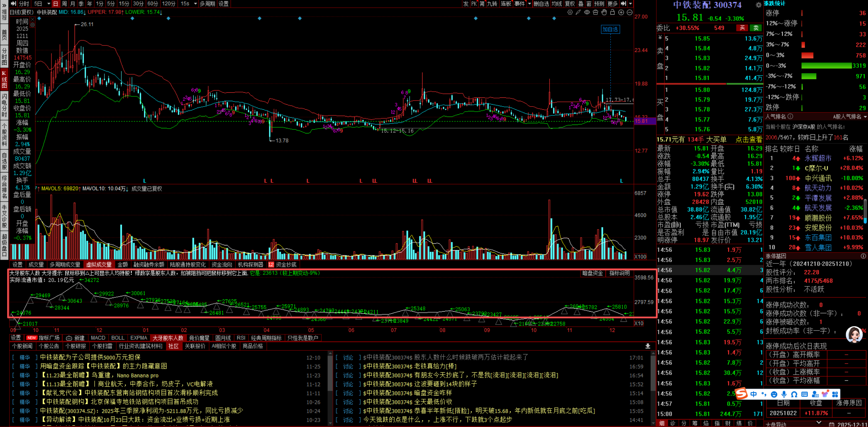Expand the A股人气排名 dropdown
The width and height of the screenshot is (868, 427).
tap(865, 117)
